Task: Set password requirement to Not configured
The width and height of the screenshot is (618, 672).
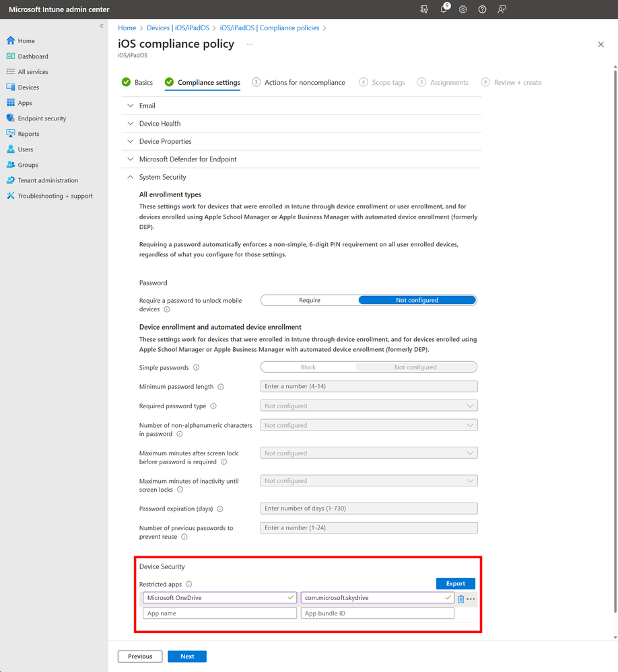Action: pyautogui.click(x=417, y=301)
